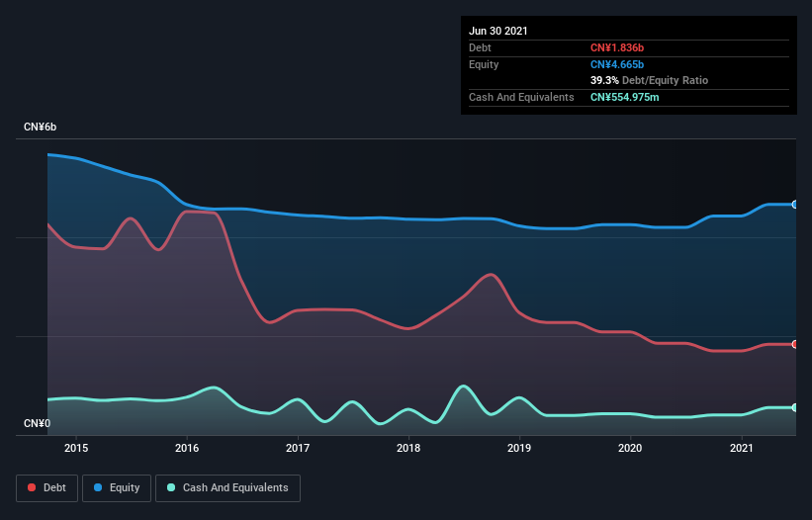Click the CN¥6b y-axis label
Viewport: 812px width, 520px height.
click(x=40, y=127)
